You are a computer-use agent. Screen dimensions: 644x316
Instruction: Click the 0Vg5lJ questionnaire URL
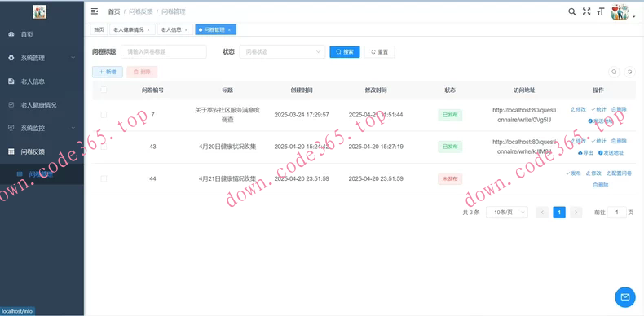coord(524,115)
